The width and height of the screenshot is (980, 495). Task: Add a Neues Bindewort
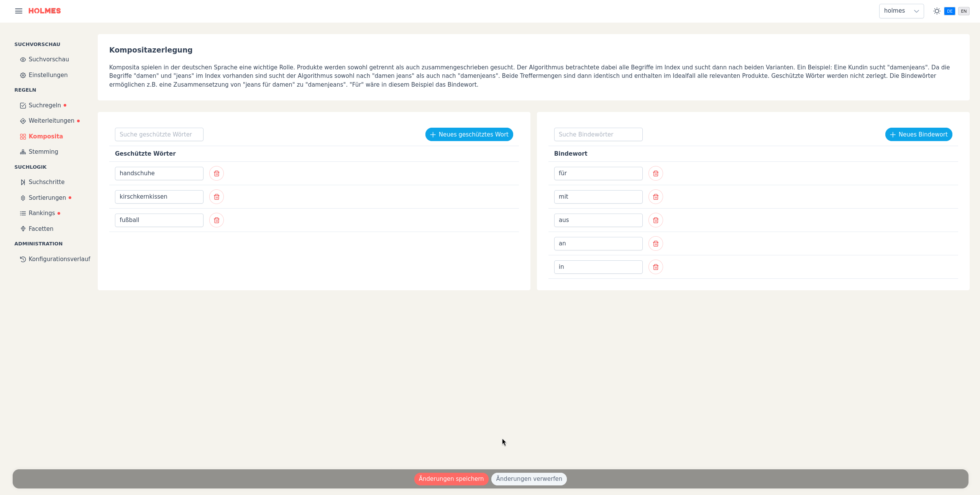point(918,135)
